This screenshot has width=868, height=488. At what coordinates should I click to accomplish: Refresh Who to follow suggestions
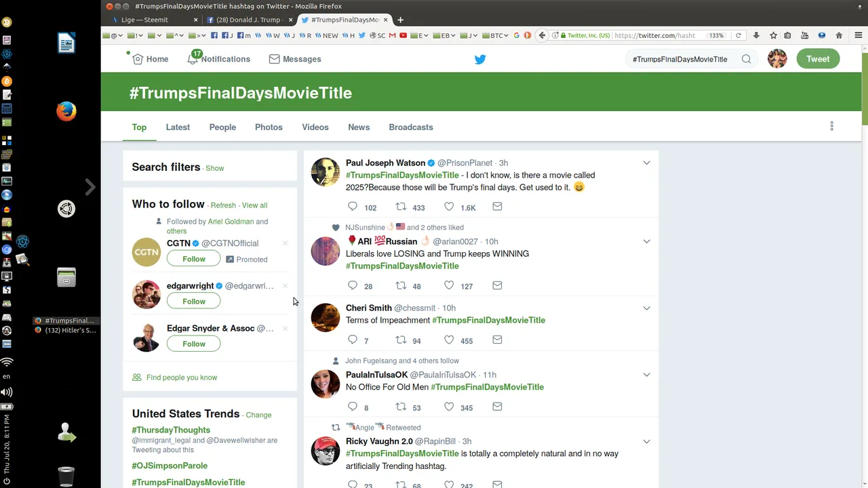pyautogui.click(x=223, y=205)
